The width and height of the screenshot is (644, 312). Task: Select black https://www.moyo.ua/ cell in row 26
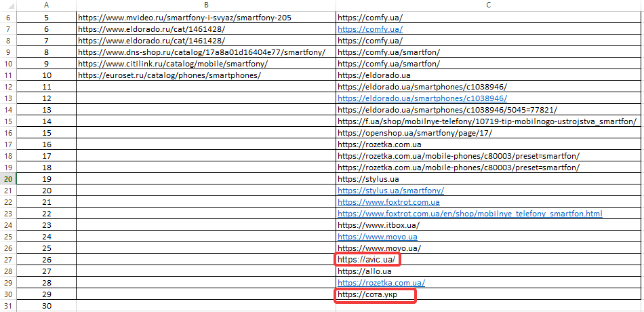tap(489, 248)
